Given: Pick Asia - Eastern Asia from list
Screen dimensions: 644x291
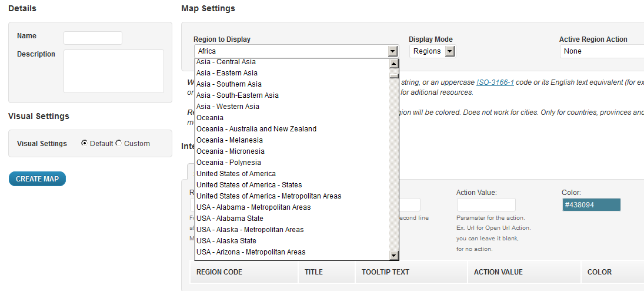Looking at the screenshot, I should [x=227, y=73].
